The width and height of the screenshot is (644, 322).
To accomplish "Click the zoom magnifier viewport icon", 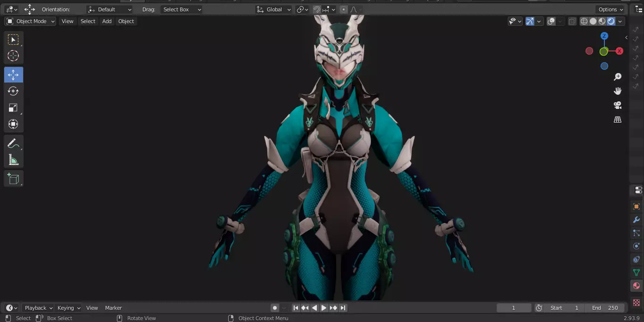I will (x=618, y=77).
